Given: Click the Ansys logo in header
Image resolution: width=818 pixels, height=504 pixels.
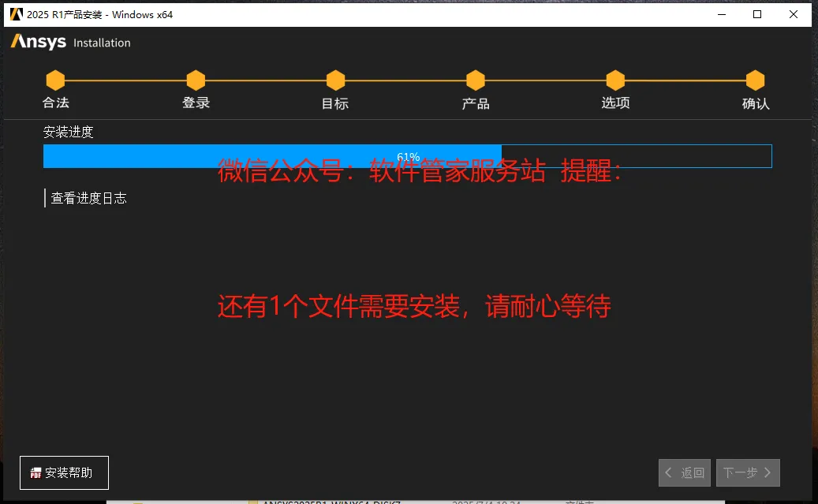Looking at the screenshot, I should 39,42.
